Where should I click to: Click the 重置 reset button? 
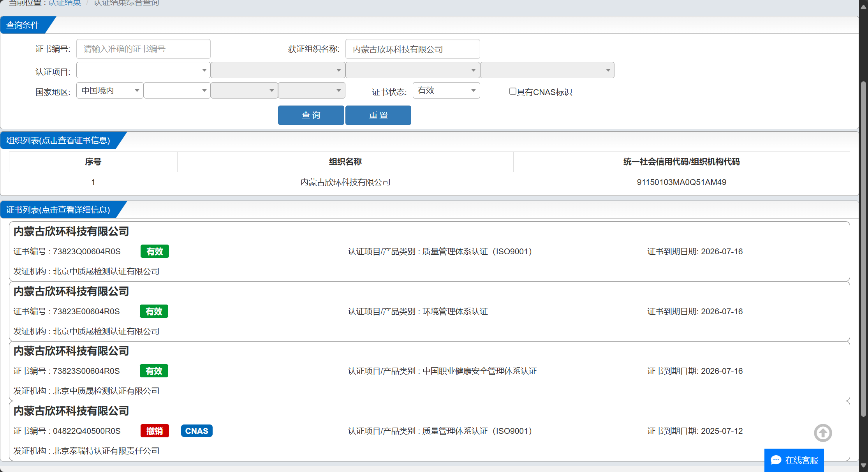pos(378,115)
